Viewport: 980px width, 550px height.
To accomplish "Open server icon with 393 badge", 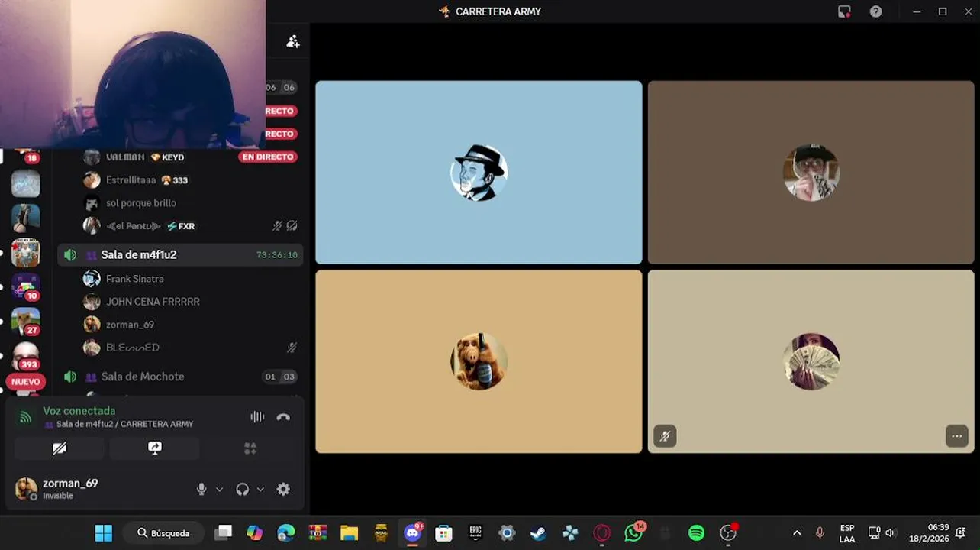I will [x=26, y=355].
